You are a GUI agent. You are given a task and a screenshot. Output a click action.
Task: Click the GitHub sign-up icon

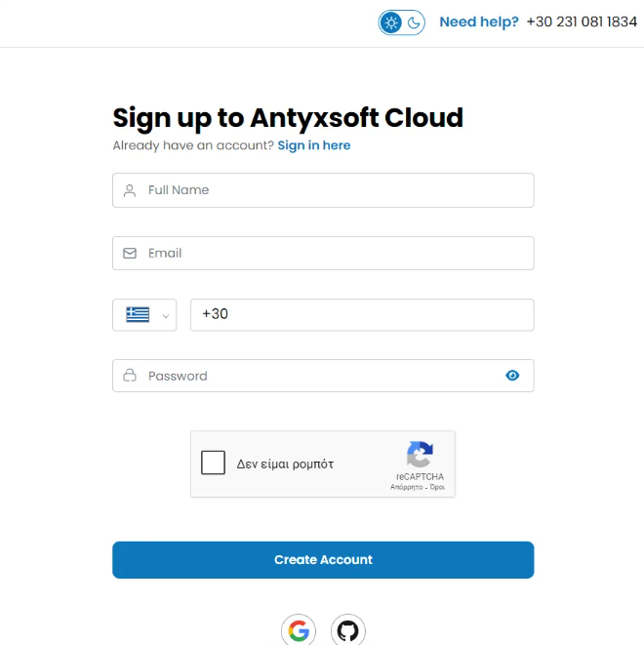pos(347,630)
